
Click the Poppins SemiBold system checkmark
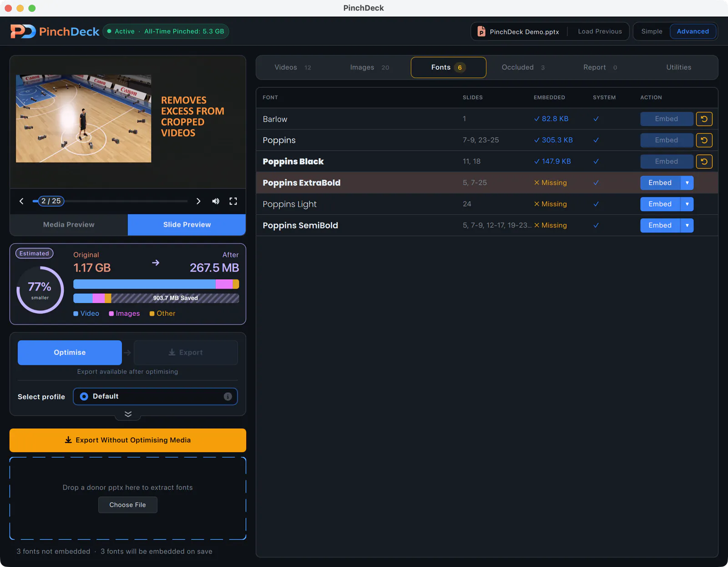point(596,225)
